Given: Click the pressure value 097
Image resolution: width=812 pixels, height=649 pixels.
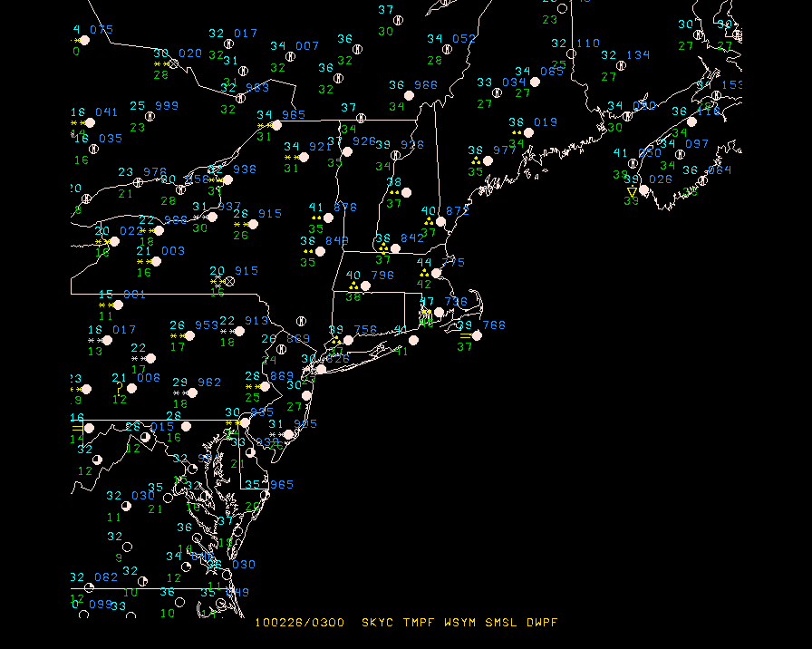Looking at the screenshot, I should click(697, 143).
